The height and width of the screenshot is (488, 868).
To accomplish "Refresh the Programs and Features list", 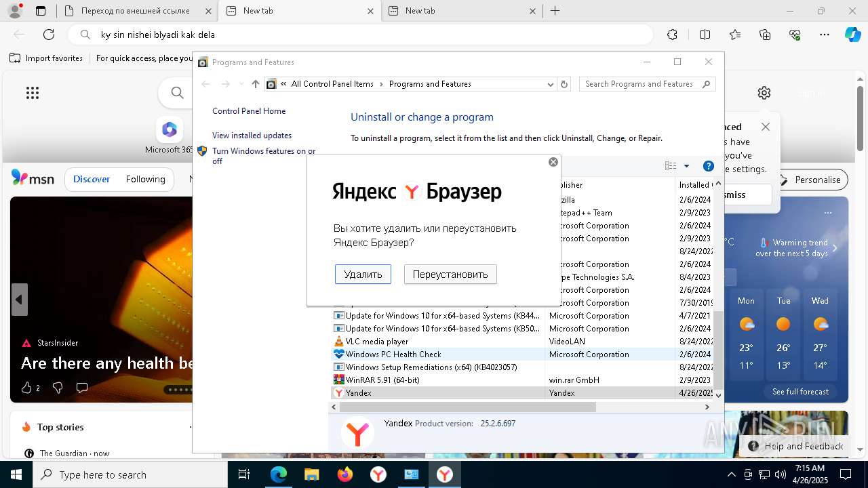I will tap(564, 84).
